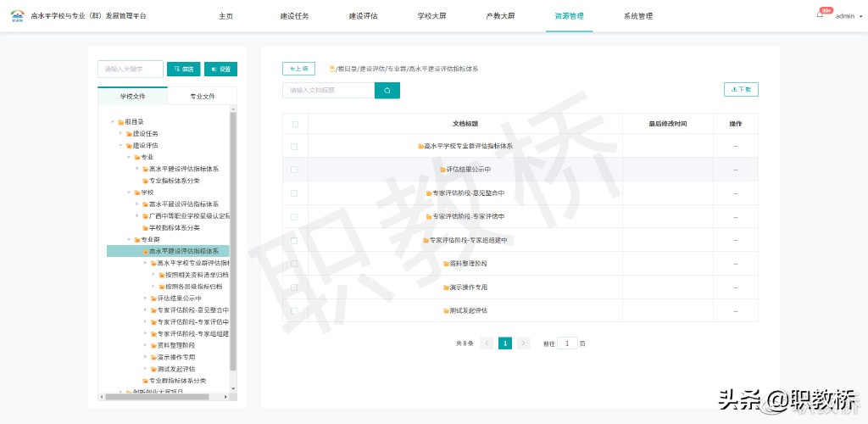Click the tree horizontal scrollbar left arrow

tap(102, 396)
